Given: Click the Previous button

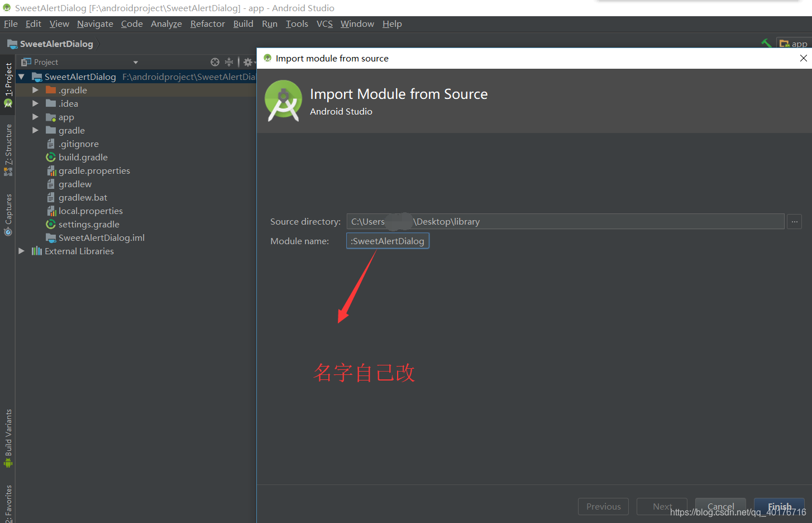Looking at the screenshot, I should [603, 506].
